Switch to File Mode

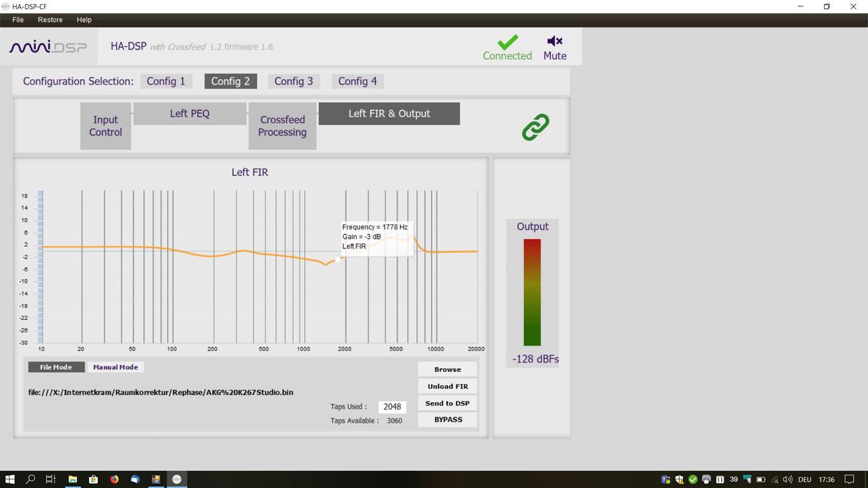coord(56,367)
